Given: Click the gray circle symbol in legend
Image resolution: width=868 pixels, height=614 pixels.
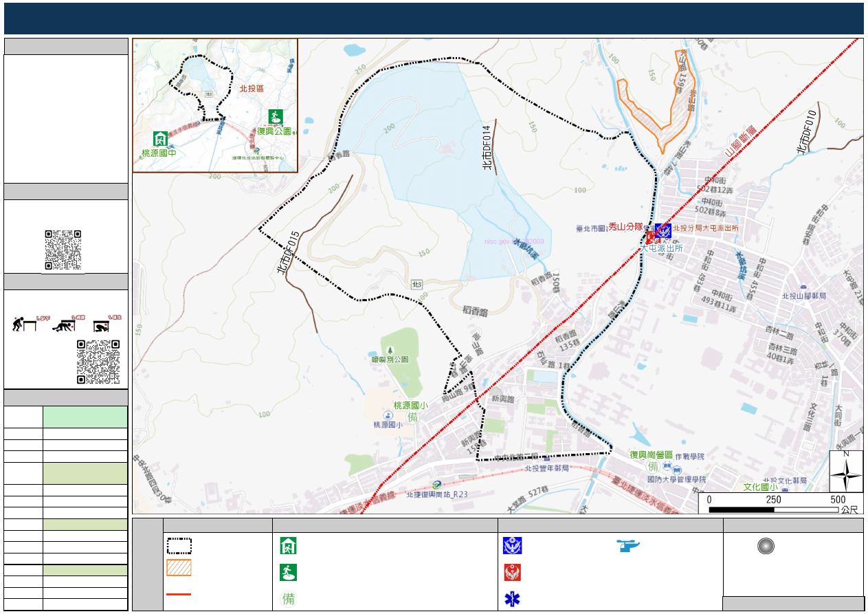Looking at the screenshot, I should (x=766, y=546).
